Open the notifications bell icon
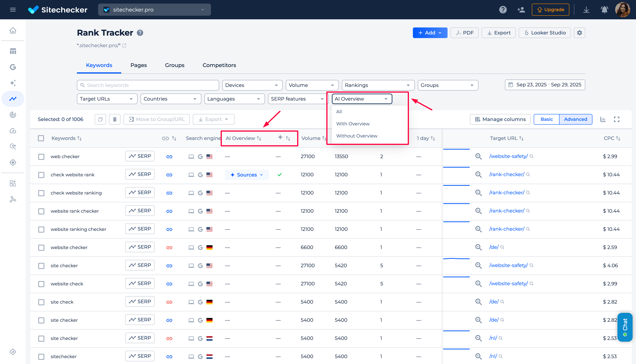 604,9
